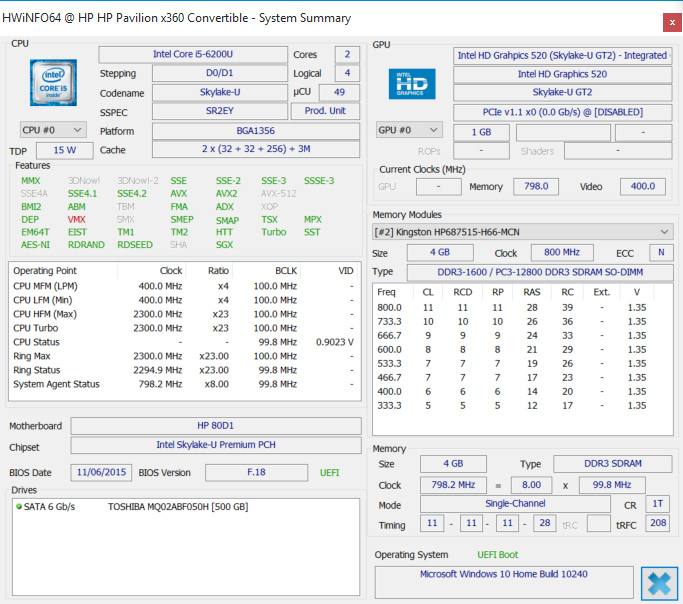This screenshot has width=683, height=604.
Task: Click the Freq column header in timings table
Action: pyautogui.click(x=386, y=292)
